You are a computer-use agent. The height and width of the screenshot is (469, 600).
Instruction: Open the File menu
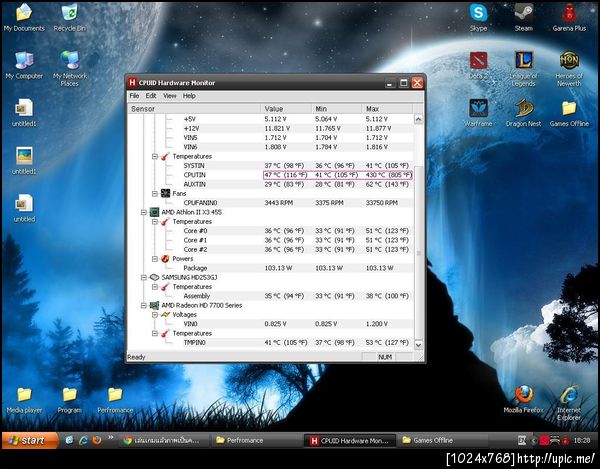(x=134, y=96)
